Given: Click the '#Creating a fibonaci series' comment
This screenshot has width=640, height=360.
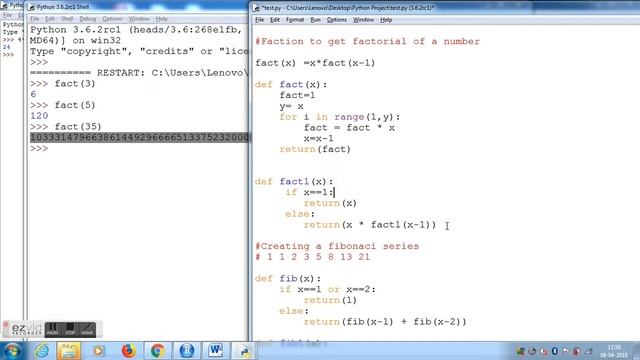Looking at the screenshot, I should click(337, 246).
